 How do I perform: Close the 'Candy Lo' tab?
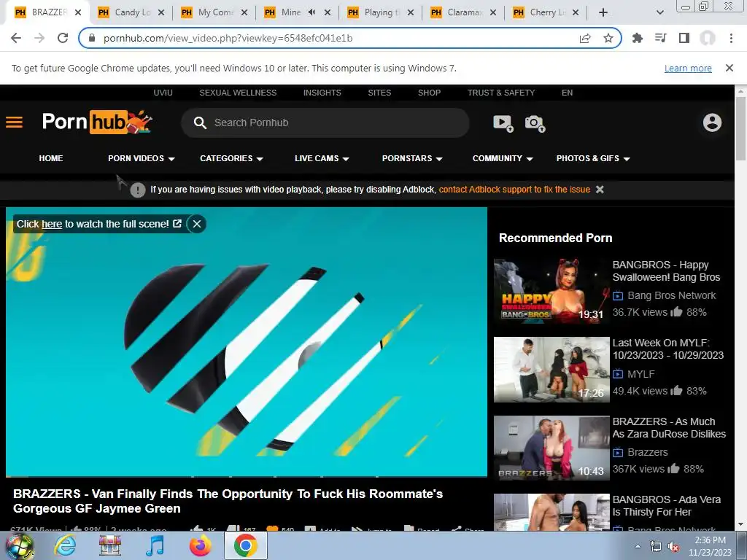[x=161, y=12]
